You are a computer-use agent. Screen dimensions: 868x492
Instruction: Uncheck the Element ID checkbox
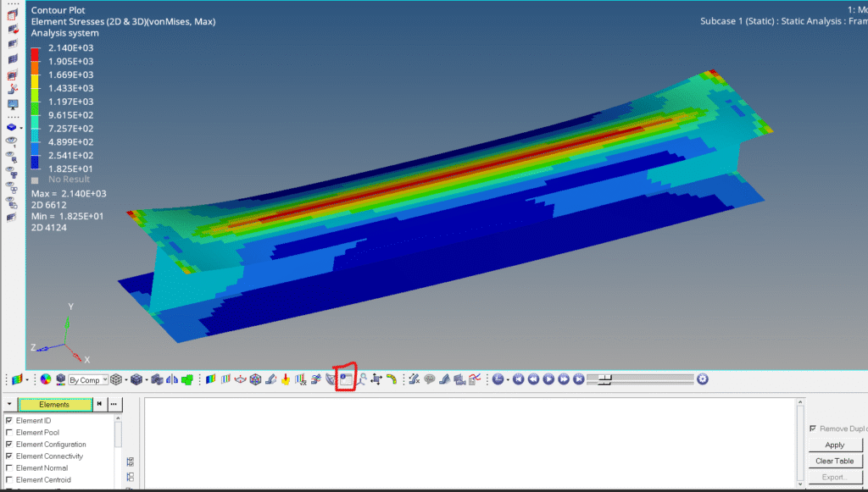[x=9, y=421]
